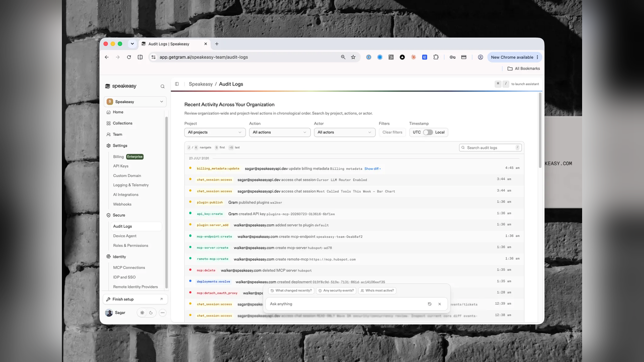Click the orange starburst extension icon
644x362 pixels.
[x=414, y=57]
